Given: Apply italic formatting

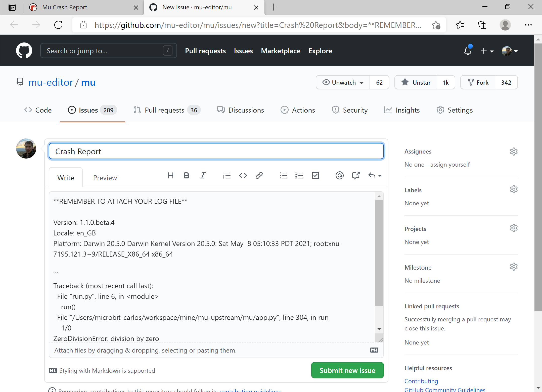Looking at the screenshot, I should (203, 175).
